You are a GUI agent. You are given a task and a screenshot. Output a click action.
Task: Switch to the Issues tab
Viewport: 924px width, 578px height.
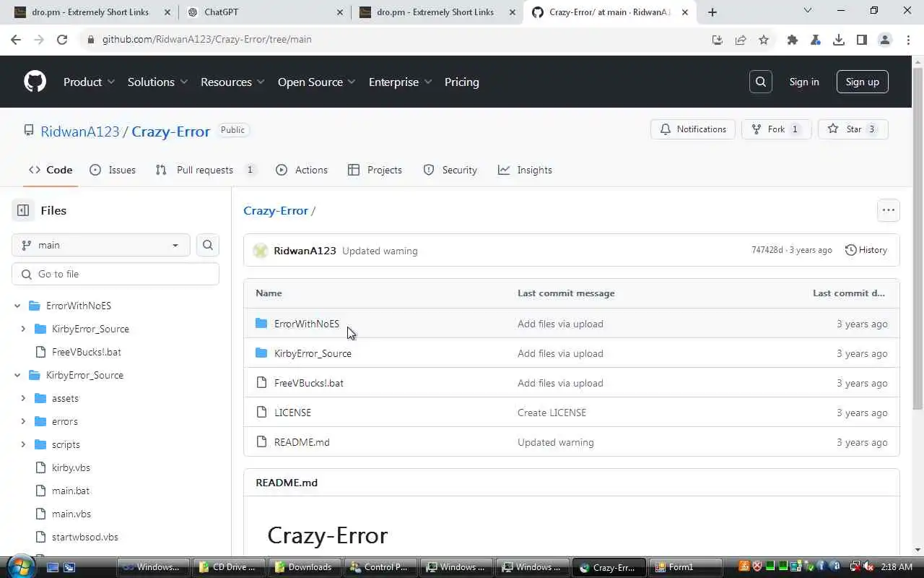113,170
